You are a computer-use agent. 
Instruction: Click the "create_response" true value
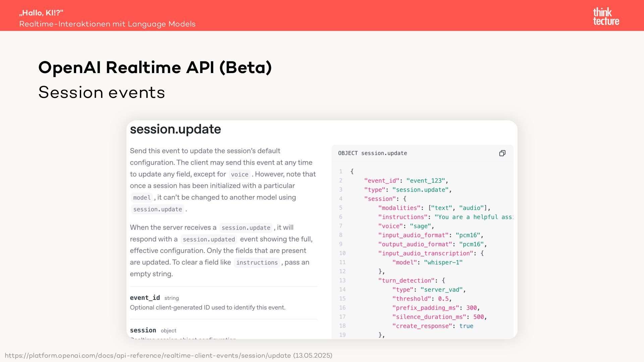pyautogui.click(x=466, y=326)
